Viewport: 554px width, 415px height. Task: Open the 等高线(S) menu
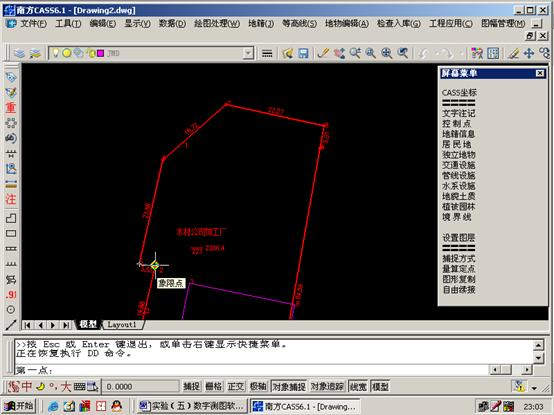coord(300,24)
